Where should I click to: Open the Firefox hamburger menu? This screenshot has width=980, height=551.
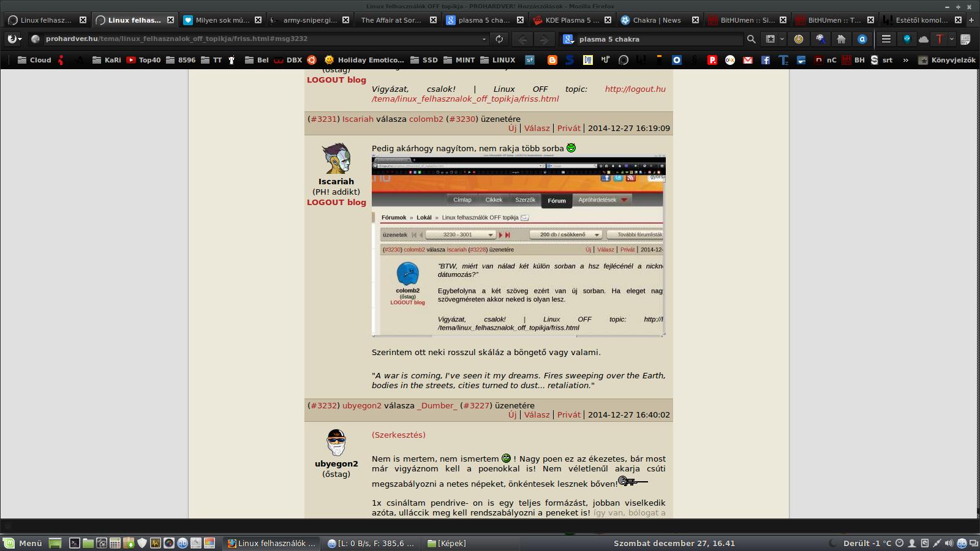click(x=886, y=39)
